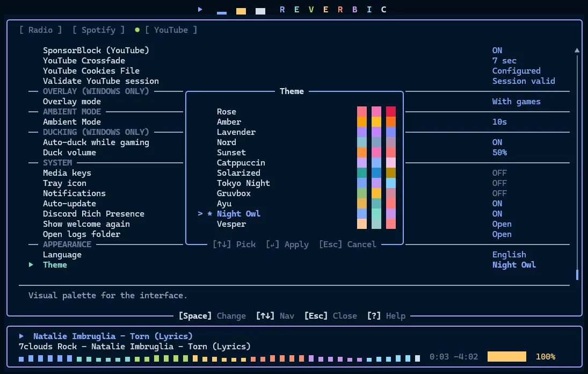Select the Amber theme

pyautogui.click(x=229, y=121)
